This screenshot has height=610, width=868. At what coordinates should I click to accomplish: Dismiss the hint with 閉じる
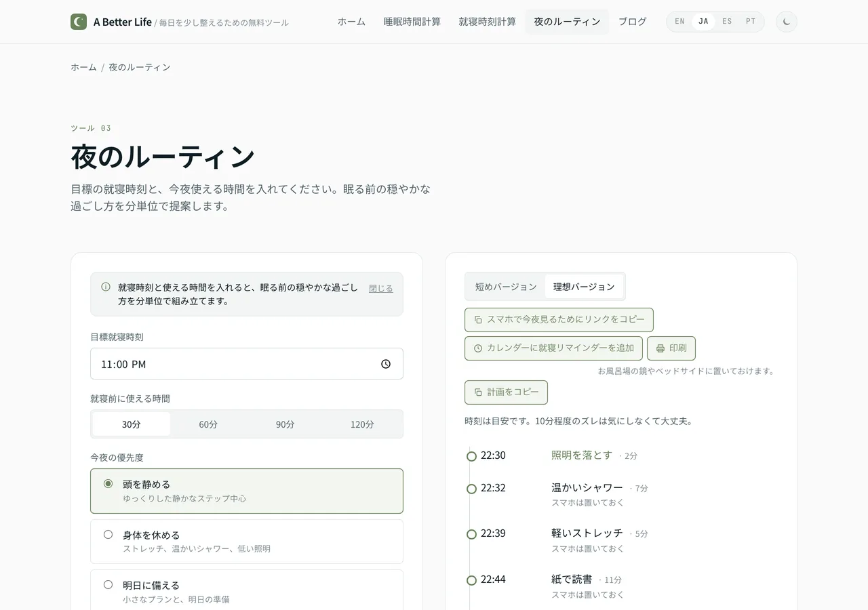click(381, 289)
